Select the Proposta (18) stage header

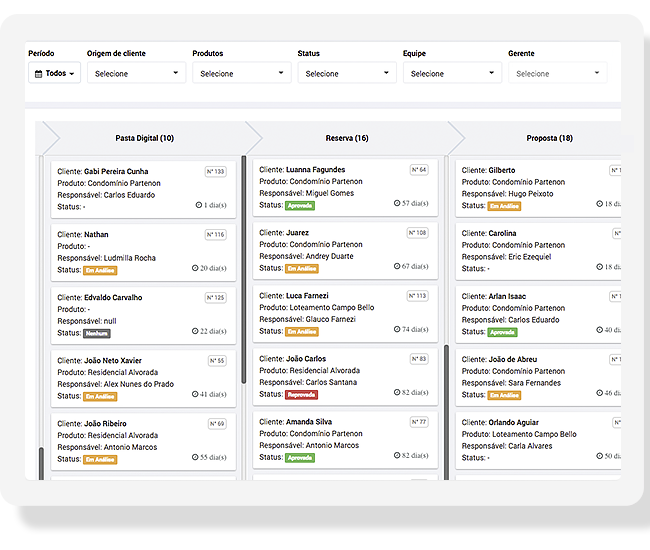(549, 138)
